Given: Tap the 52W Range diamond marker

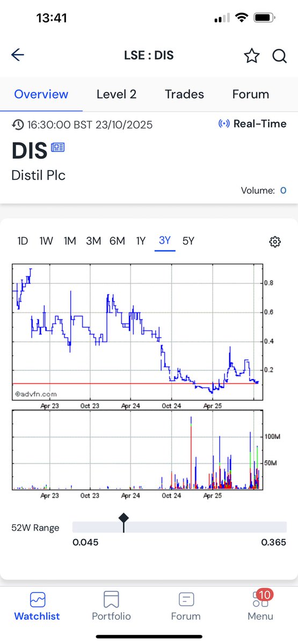Looking at the screenshot, I should coord(123,518).
